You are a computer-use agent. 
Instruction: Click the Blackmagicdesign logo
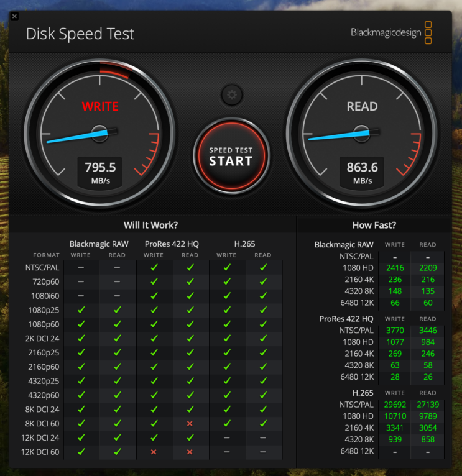pyautogui.click(x=391, y=33)
